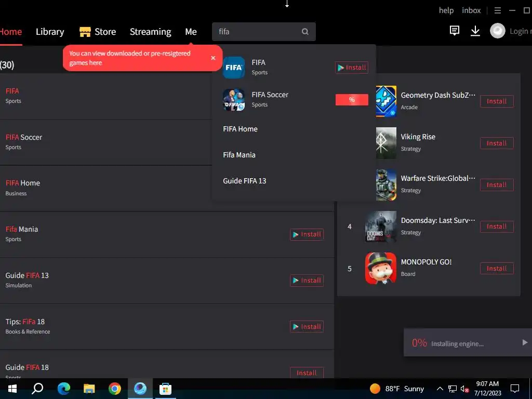Install Guide FIFA 18

click(307, 373)
